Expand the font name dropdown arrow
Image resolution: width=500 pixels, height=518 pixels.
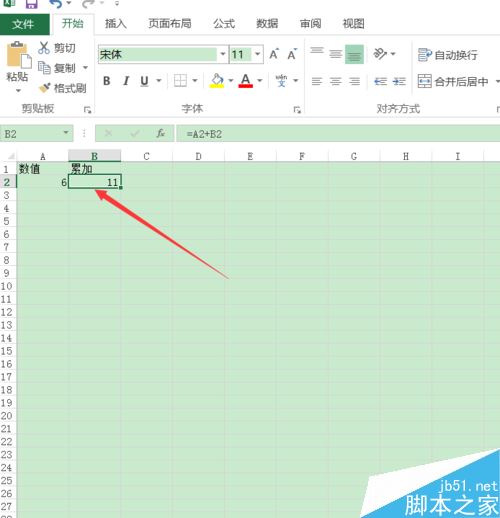223,54
